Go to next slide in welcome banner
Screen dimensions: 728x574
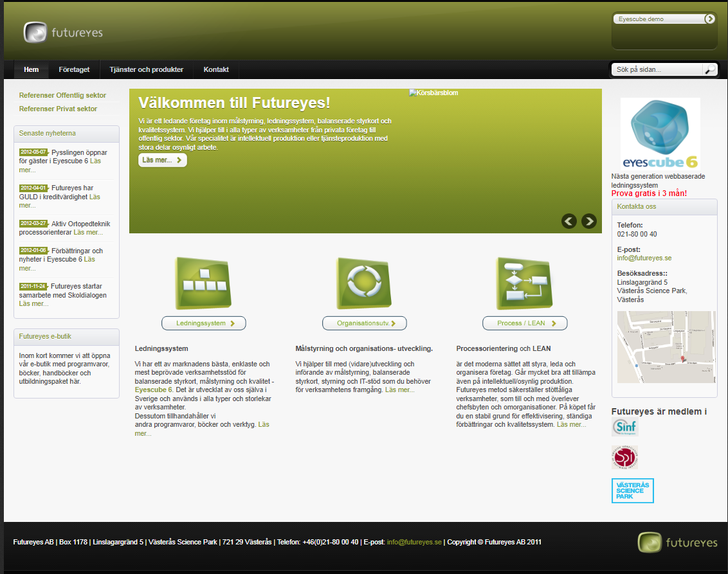[x=588, y=221]
